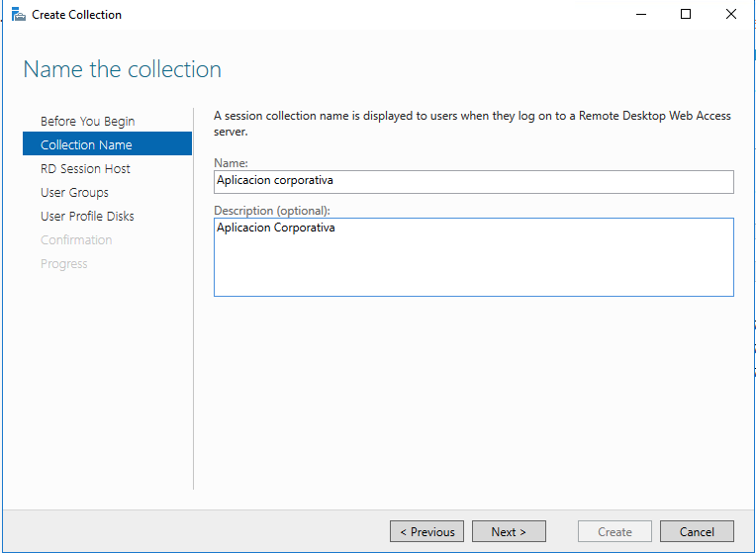Go back with the Previous button
756x553 pixels.
pyautogui.click(x=426, y=531)
